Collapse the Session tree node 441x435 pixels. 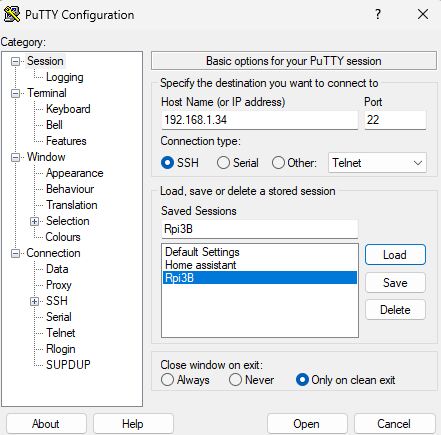pos(15,61)
